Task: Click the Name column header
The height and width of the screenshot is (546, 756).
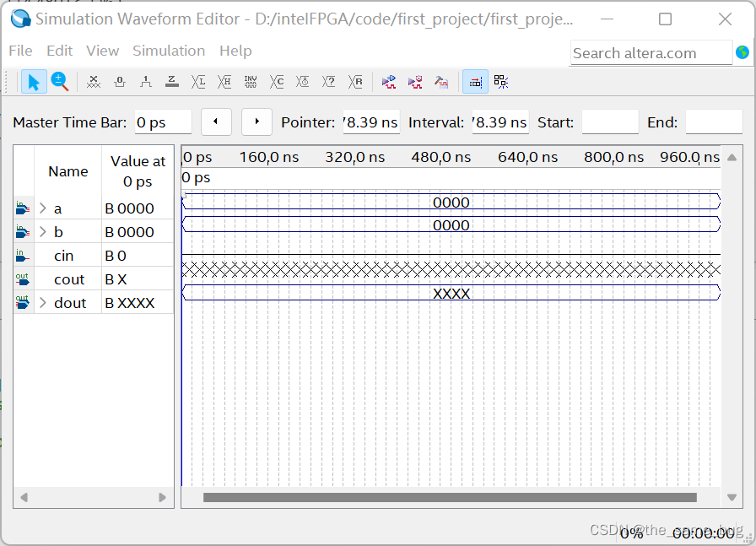Action: (x=68, y=171)
